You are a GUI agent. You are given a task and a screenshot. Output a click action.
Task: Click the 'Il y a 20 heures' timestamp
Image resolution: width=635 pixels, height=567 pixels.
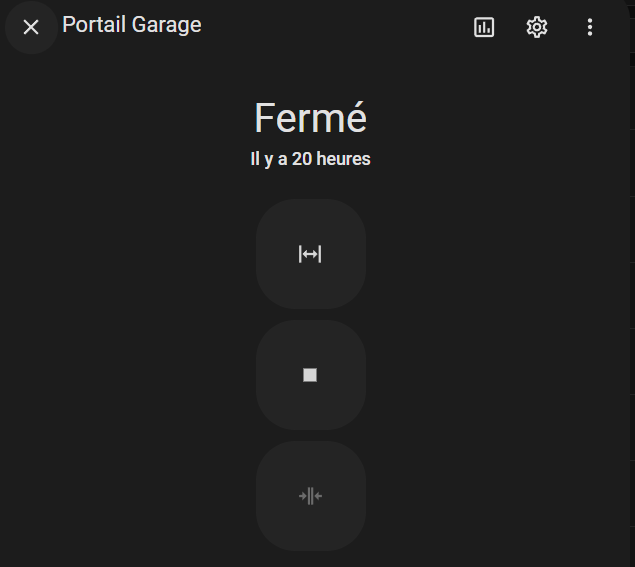(311, 159)
